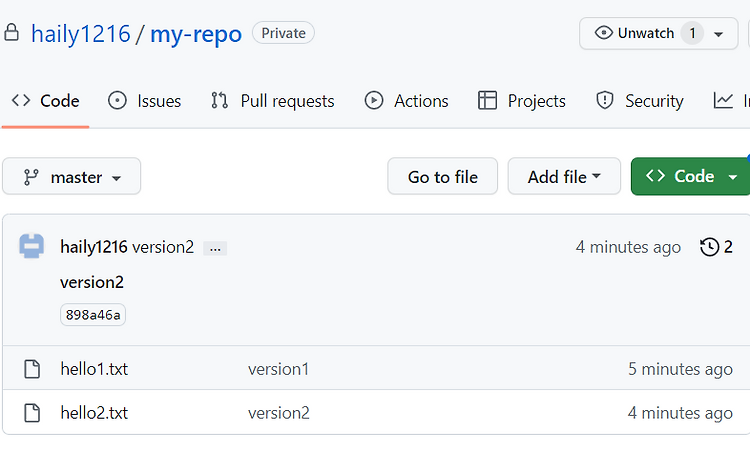
Task: Open the version2 commit message for hello2.txt
Action: pos(279,413)
